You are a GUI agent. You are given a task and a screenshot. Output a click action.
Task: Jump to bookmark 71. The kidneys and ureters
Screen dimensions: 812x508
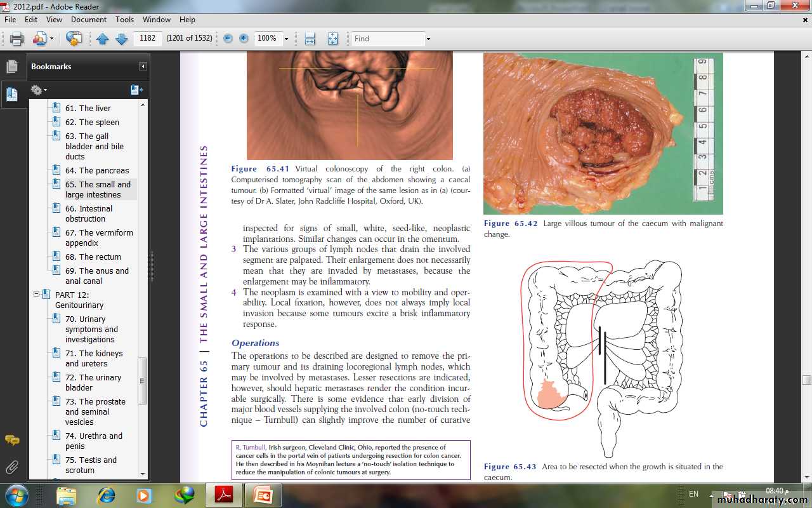tap(93, 358)
